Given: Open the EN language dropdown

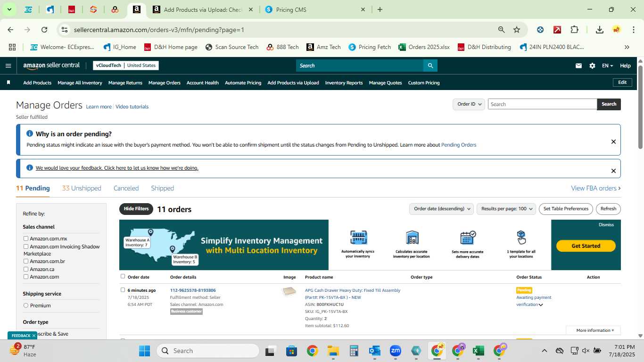Looking at the screenshot, I should point(607,66).
